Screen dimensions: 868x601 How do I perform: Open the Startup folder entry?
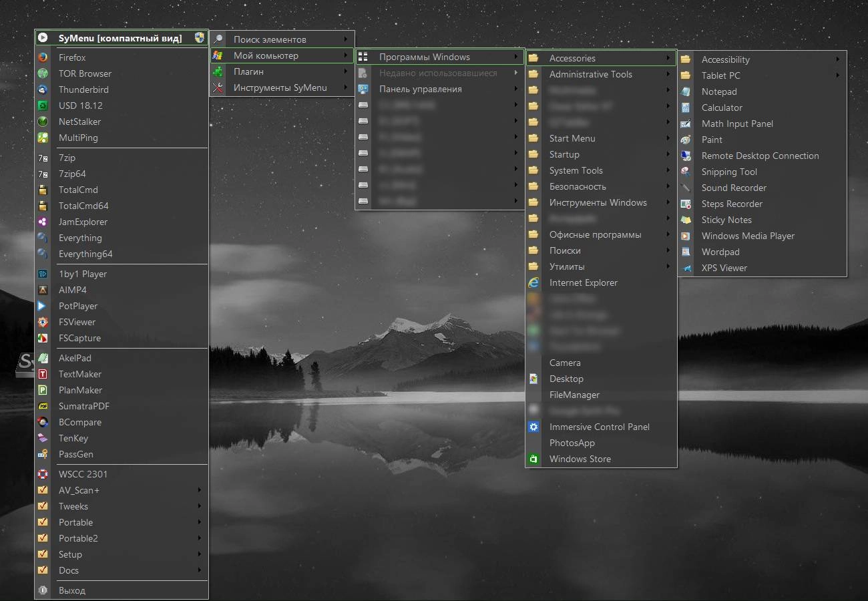[x=601, y=154]
